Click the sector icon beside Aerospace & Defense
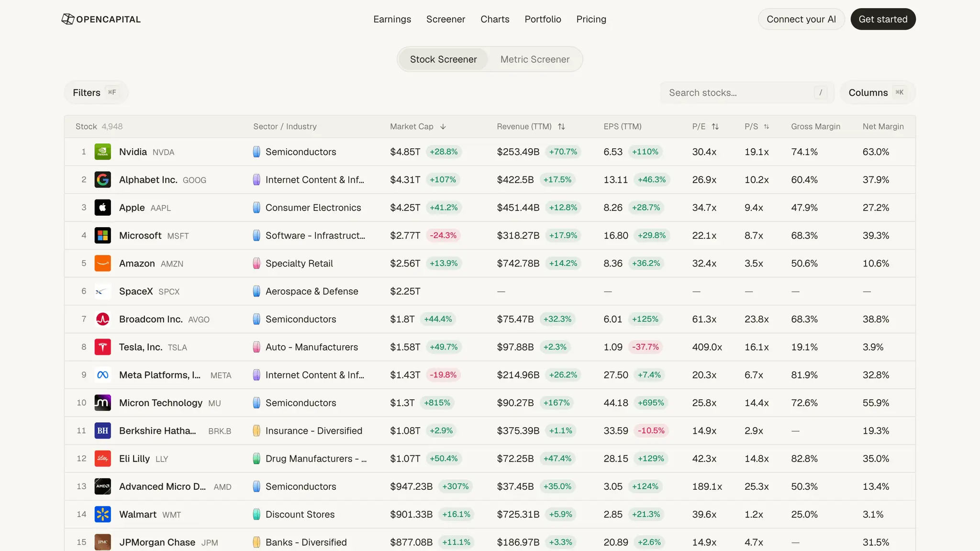 coord(256,291)
